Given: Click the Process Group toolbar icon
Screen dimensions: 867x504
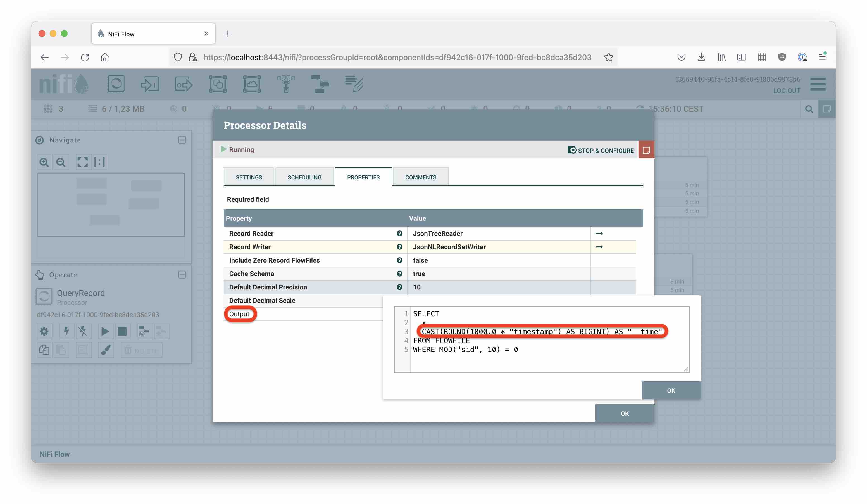Looking at the screenshot, I should [x=217, y=84].
